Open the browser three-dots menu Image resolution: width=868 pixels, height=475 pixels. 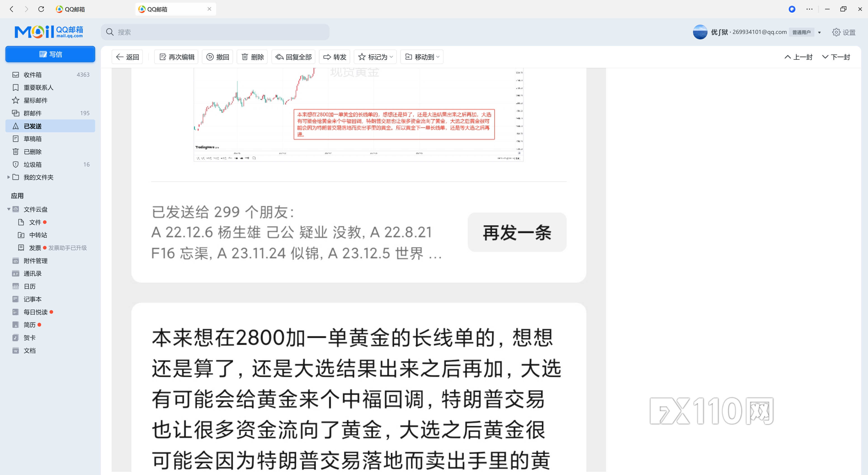click(x=809, y=9)
